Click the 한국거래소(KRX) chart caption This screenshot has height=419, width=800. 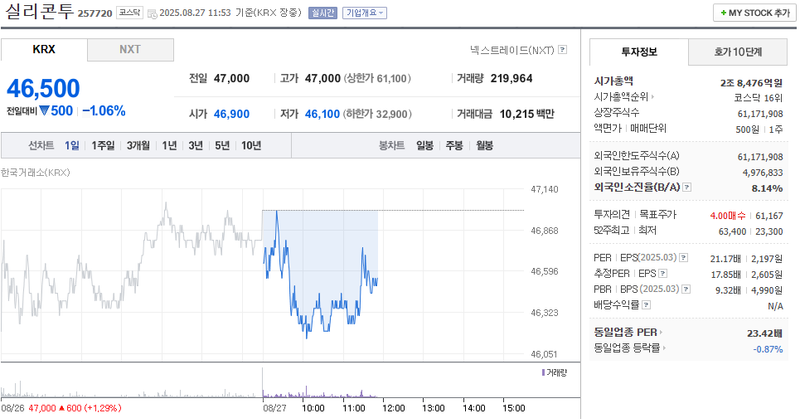36,172
